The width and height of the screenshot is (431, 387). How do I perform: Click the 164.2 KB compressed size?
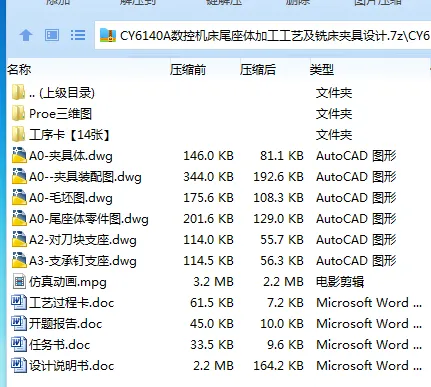tap(278, 366)
